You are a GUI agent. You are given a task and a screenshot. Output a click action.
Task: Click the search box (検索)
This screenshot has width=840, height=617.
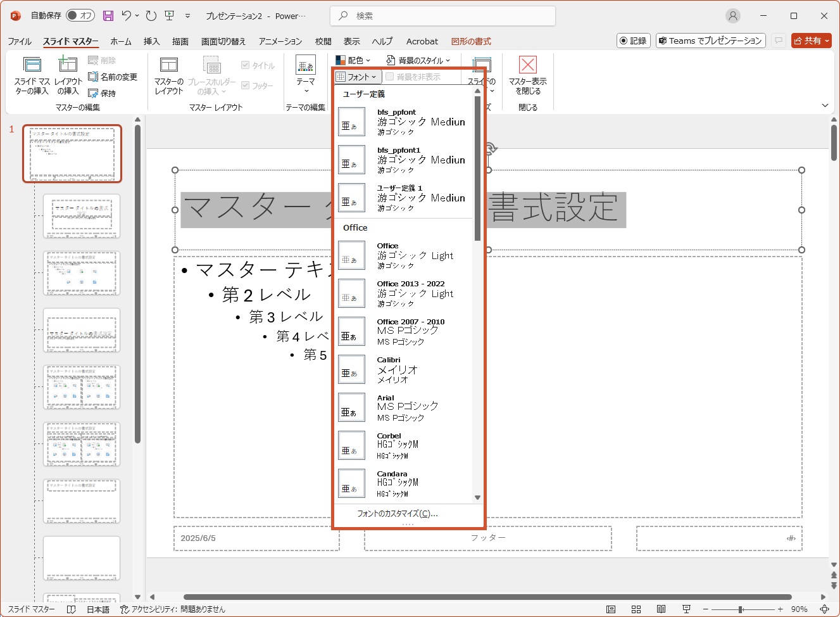tap(442, 16)
